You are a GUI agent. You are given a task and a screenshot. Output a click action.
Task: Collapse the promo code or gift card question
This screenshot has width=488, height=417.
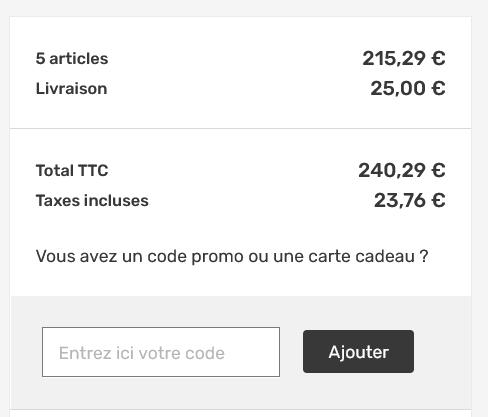click(232, 256)
